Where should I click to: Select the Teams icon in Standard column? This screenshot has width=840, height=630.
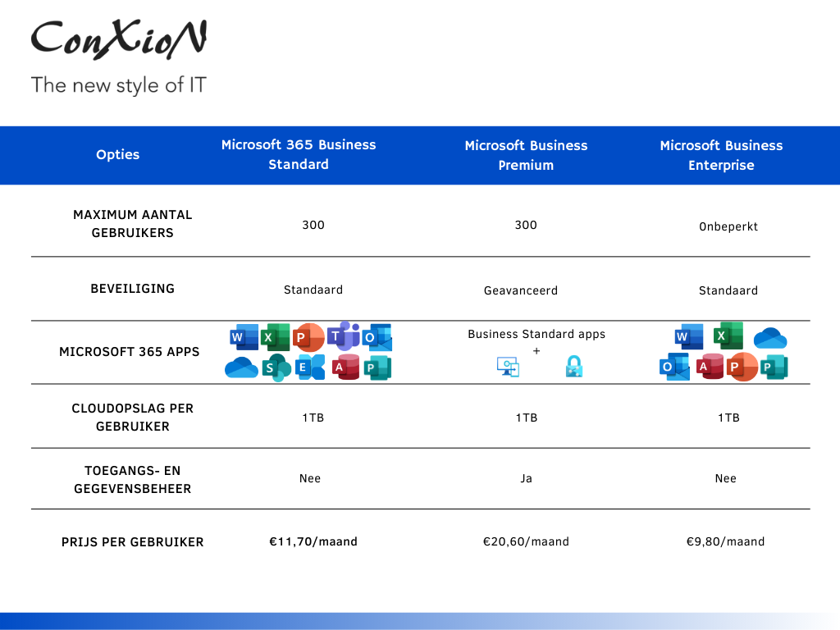coord(343,336)
